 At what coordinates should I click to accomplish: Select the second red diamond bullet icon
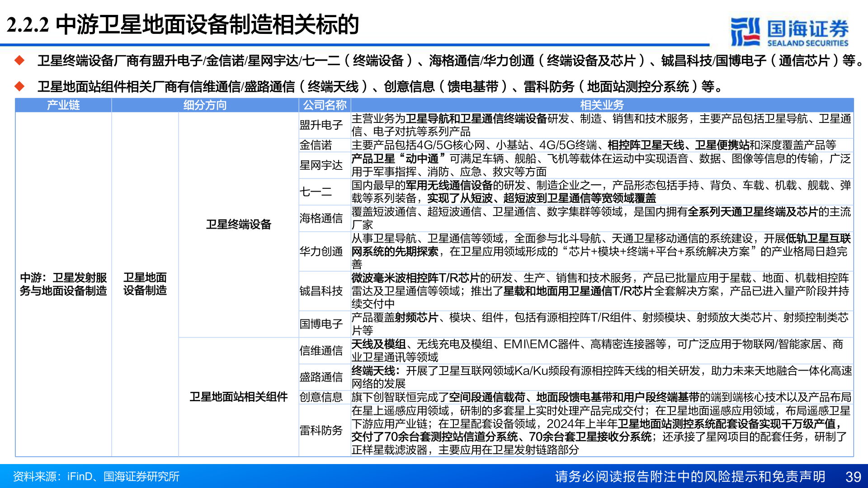[x=19, y=87]
